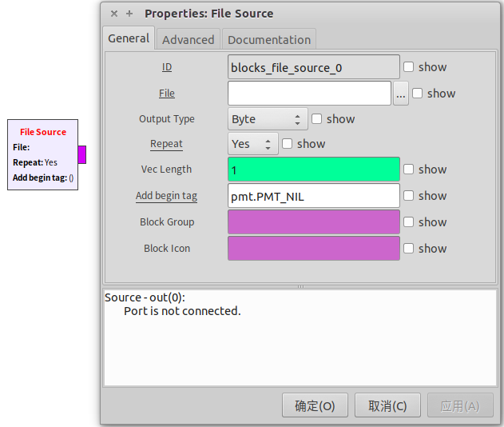Toggle show checkbox for Output Type

click(x=317, y=119)
